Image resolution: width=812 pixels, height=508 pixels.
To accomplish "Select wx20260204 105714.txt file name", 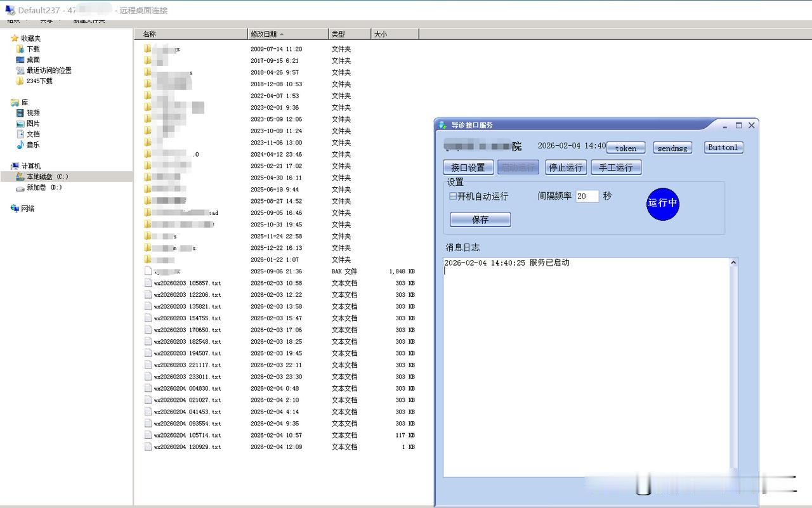I will [x=187, y=436].
